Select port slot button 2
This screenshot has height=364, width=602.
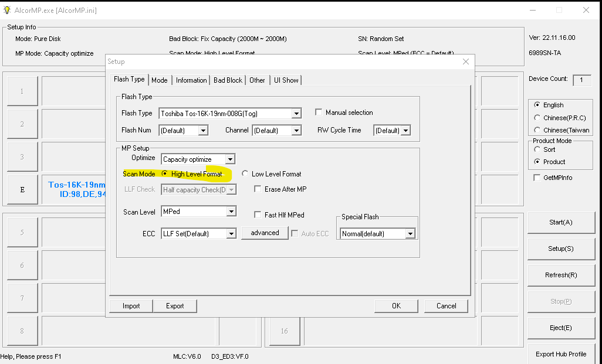coord(22,124)
